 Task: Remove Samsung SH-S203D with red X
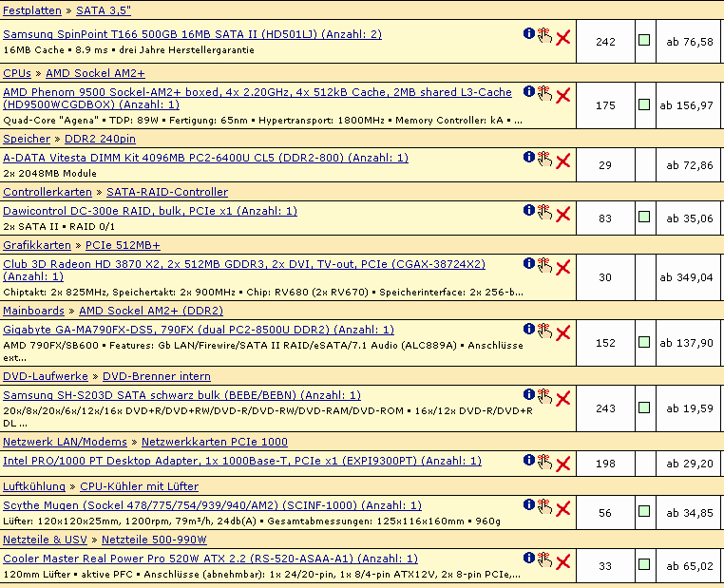point(562,398)
